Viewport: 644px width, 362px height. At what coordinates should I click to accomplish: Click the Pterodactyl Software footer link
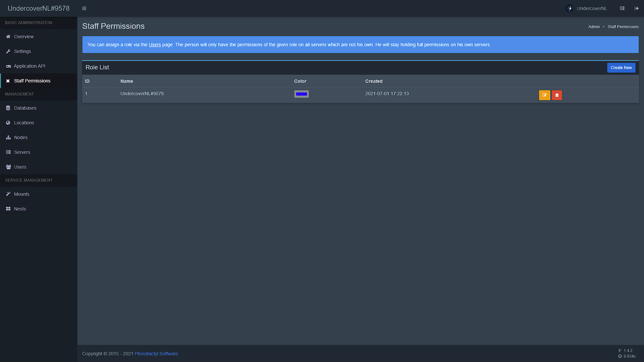tap(156, 354)
